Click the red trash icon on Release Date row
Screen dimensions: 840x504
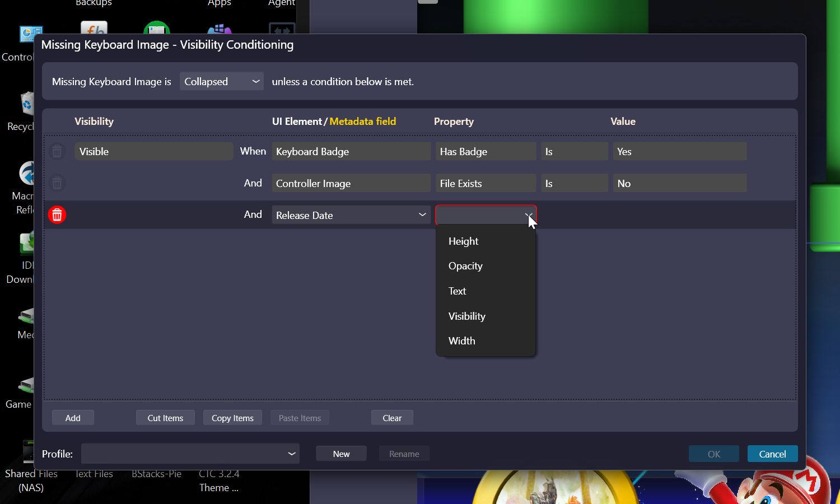pos(57,215)
